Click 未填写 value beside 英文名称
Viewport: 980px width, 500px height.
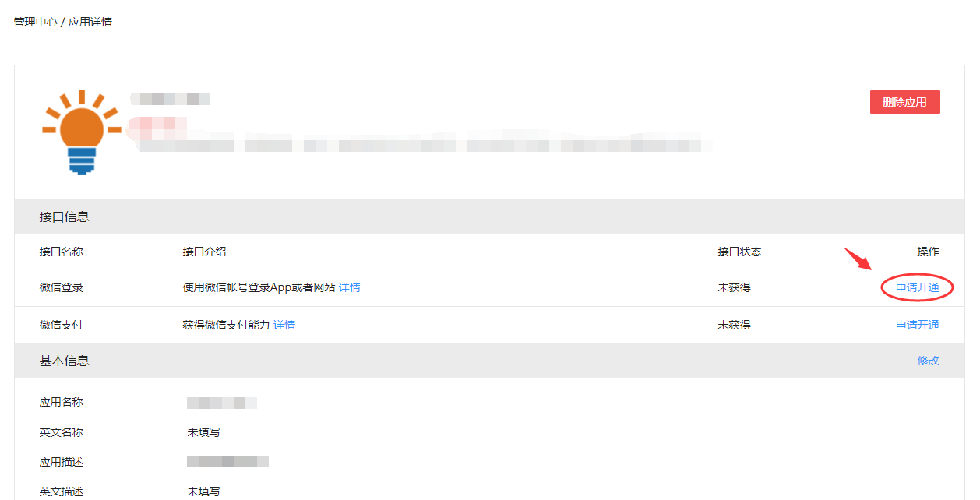tap(203, 432)
